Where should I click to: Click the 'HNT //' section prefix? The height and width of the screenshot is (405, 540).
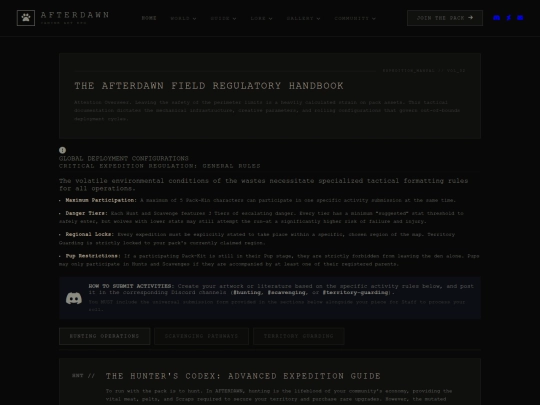pos(83,376)
